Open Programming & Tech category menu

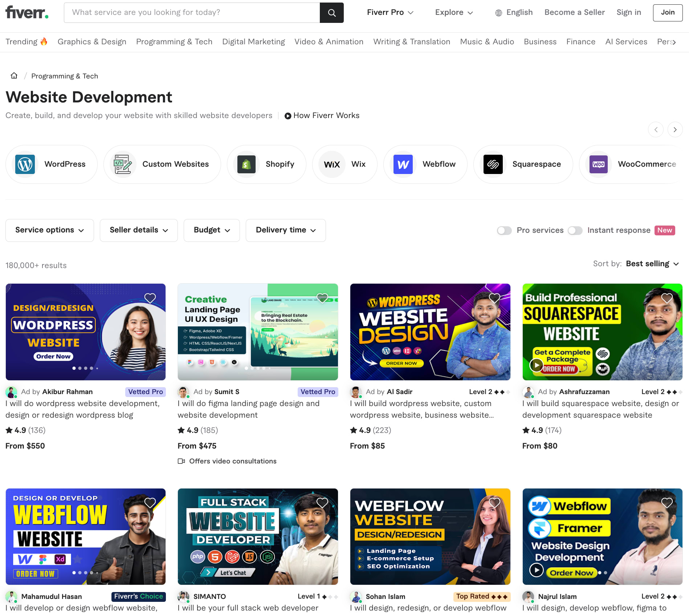174,42
